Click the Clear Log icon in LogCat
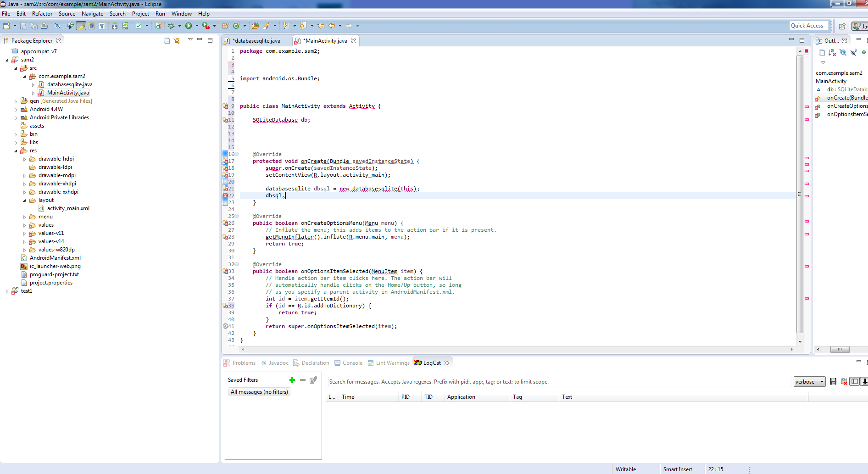This screenshot has width=868, height=474. [x=844, y=381]
